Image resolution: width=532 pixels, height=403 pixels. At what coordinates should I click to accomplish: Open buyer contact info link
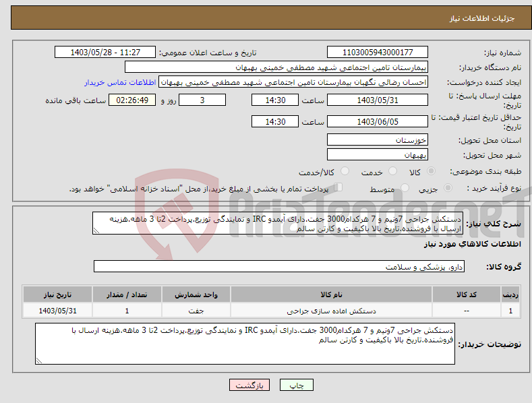[120, 82]
